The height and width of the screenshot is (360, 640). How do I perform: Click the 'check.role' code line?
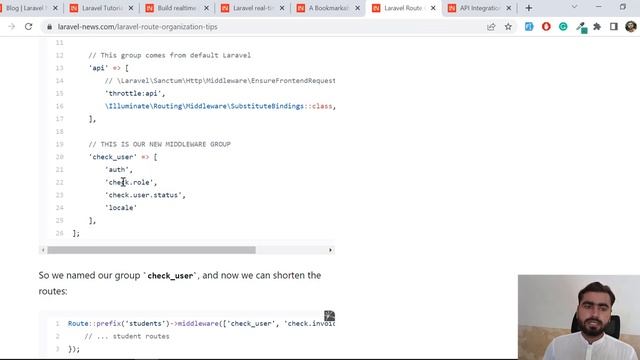coord(131,182)
